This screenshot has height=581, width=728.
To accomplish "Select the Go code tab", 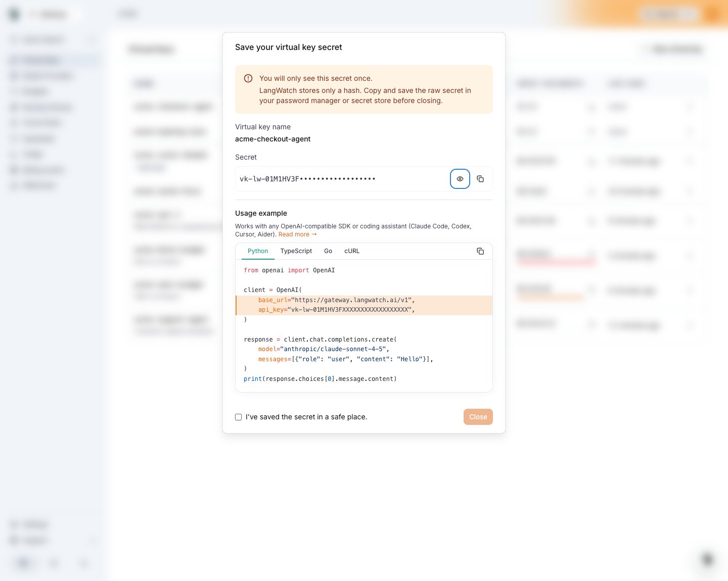I will click(328, 251).
